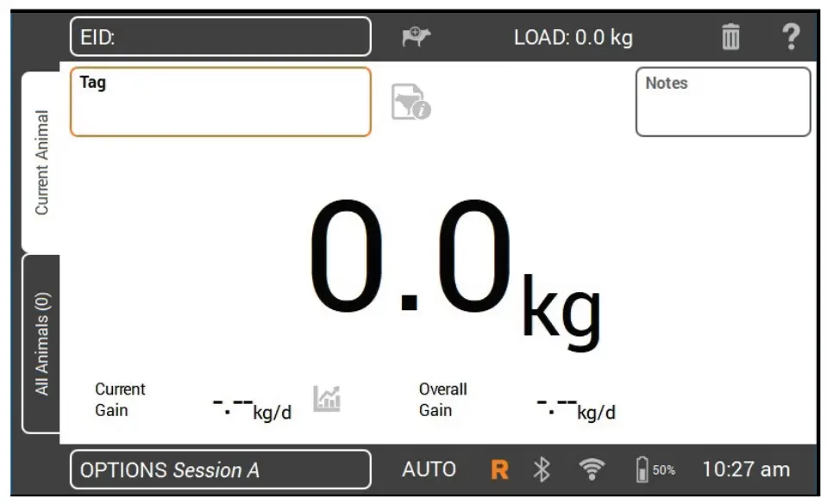827x504 pixels.
Task: Open the animal information document icon
Action: point(410,102)
